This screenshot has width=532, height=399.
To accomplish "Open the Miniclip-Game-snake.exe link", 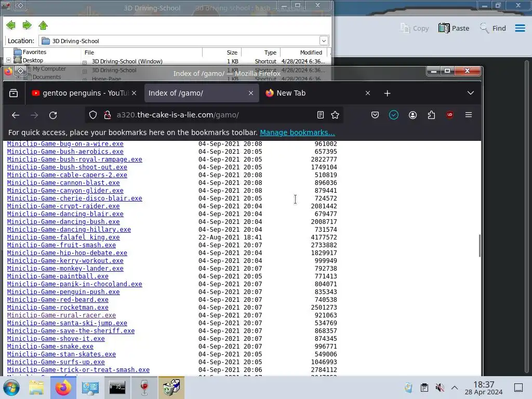I will tap(50, 347).
